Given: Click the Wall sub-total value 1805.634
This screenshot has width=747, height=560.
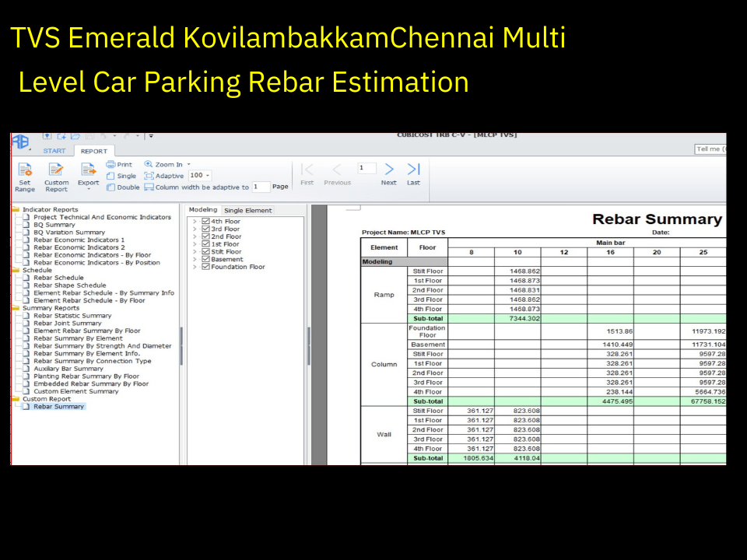Looking at the screenshot, I should tap(479, 459).
